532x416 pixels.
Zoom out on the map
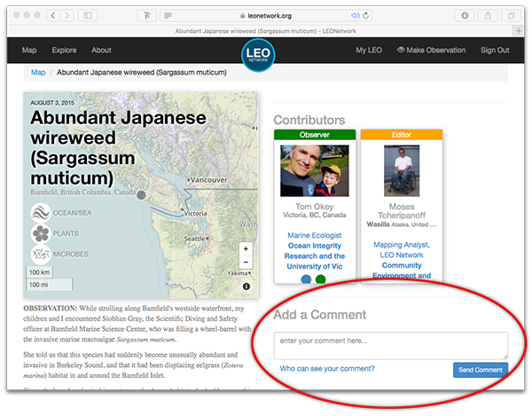click(246, 263)
